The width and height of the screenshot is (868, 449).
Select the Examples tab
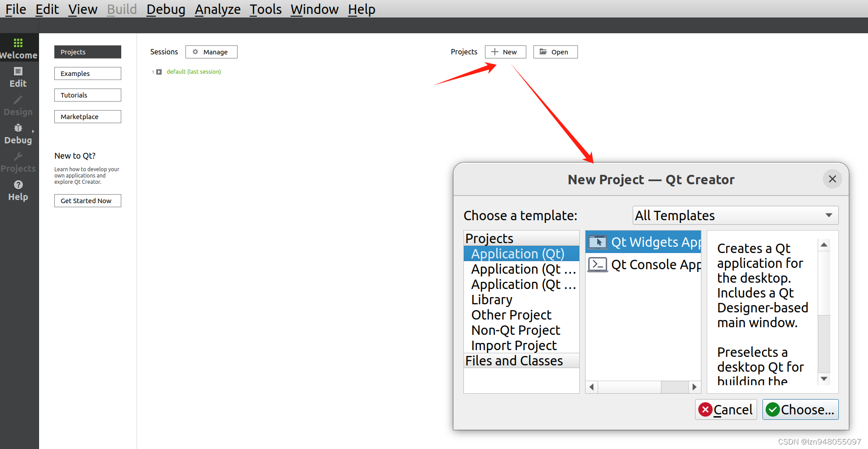(x=88, y=74)
